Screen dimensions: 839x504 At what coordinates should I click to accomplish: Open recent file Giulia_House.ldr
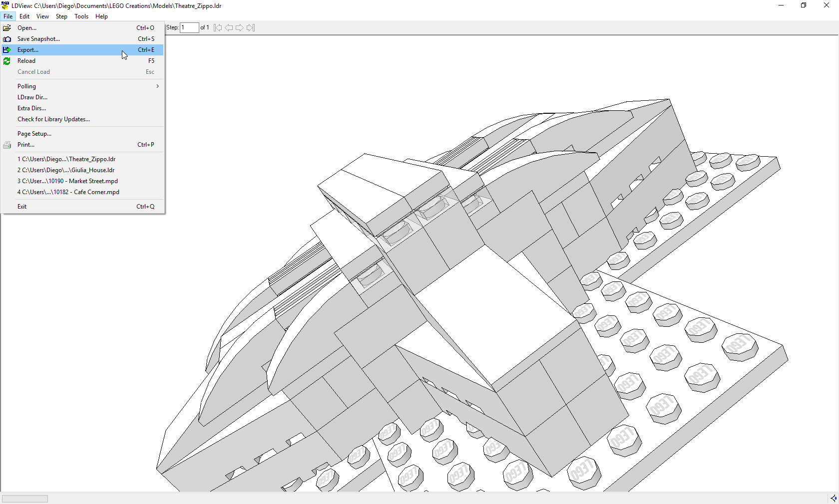[x=83, y=170]
